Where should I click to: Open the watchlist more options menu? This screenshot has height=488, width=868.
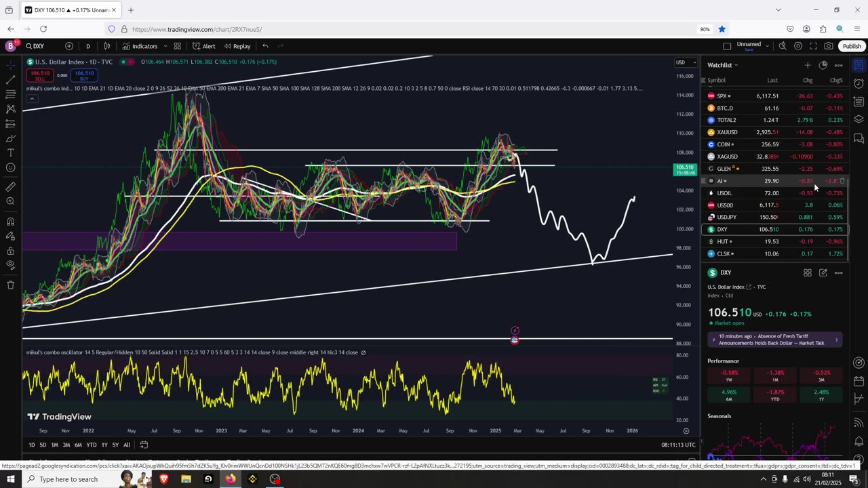click(x=839, y=65)
